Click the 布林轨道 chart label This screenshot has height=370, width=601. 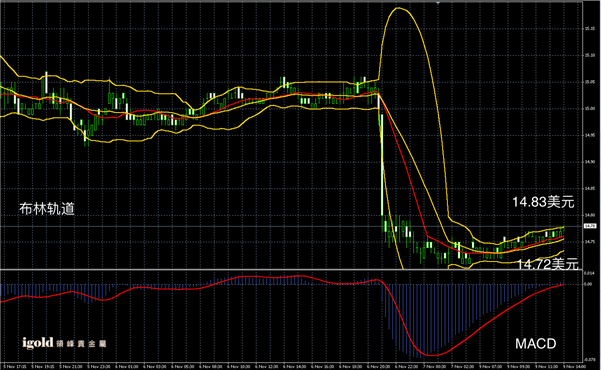pos(47,209)
